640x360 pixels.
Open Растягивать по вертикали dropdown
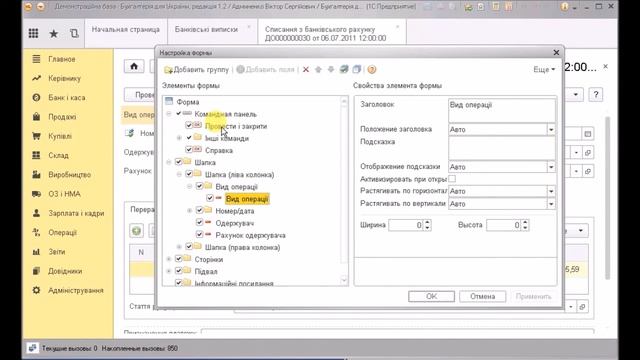coord(551,204)
